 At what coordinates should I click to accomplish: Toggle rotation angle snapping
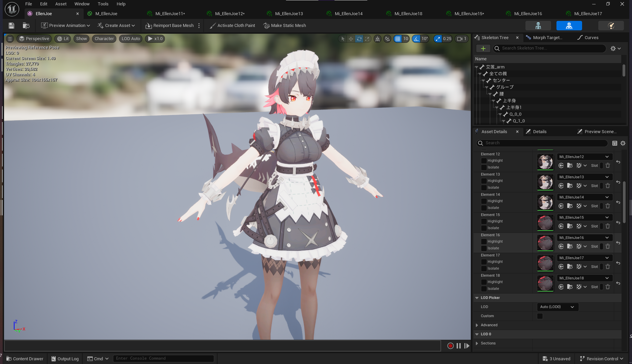tap(416, 39)
